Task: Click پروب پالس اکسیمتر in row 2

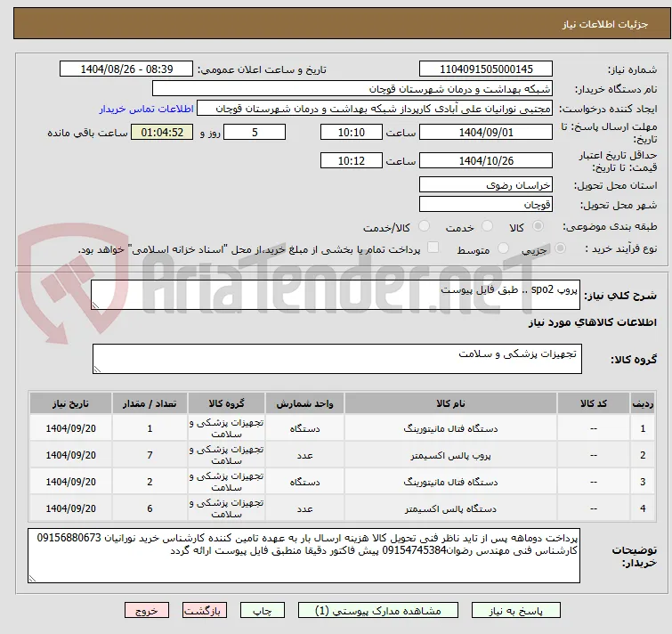Action: coord(450,455)
